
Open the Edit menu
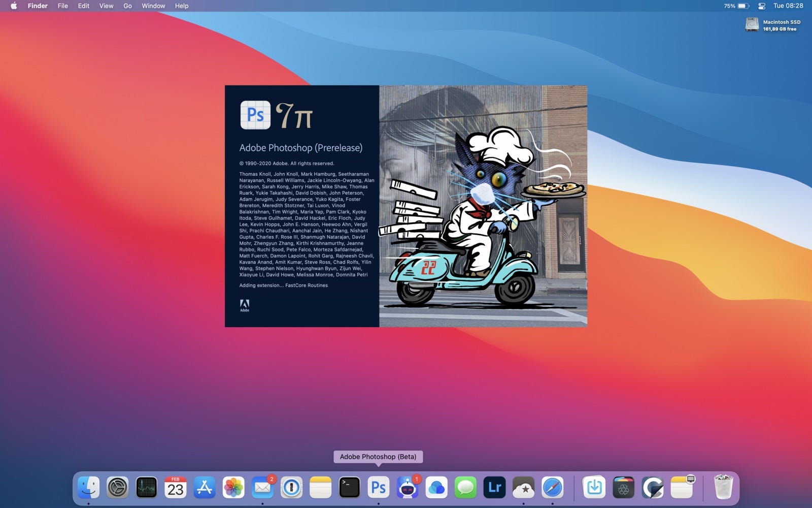(x=84, y=6)
